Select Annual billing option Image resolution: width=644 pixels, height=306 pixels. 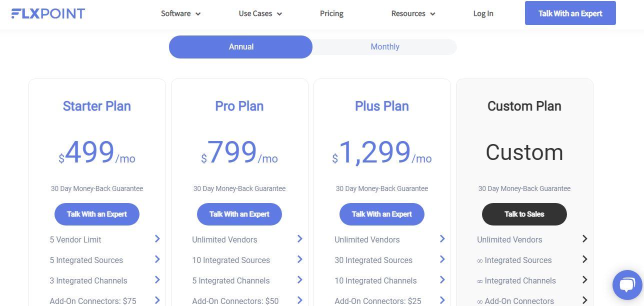click(241, 47)
